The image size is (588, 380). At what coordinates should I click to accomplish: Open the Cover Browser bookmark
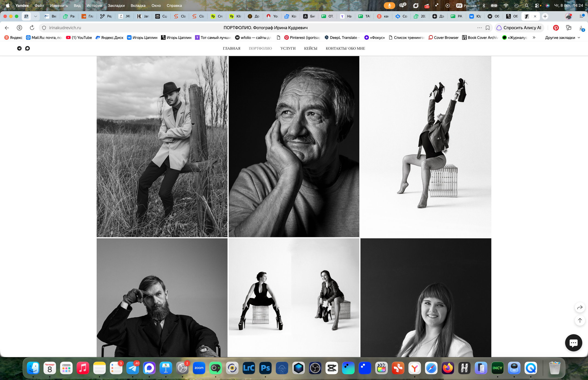[443, 37]
